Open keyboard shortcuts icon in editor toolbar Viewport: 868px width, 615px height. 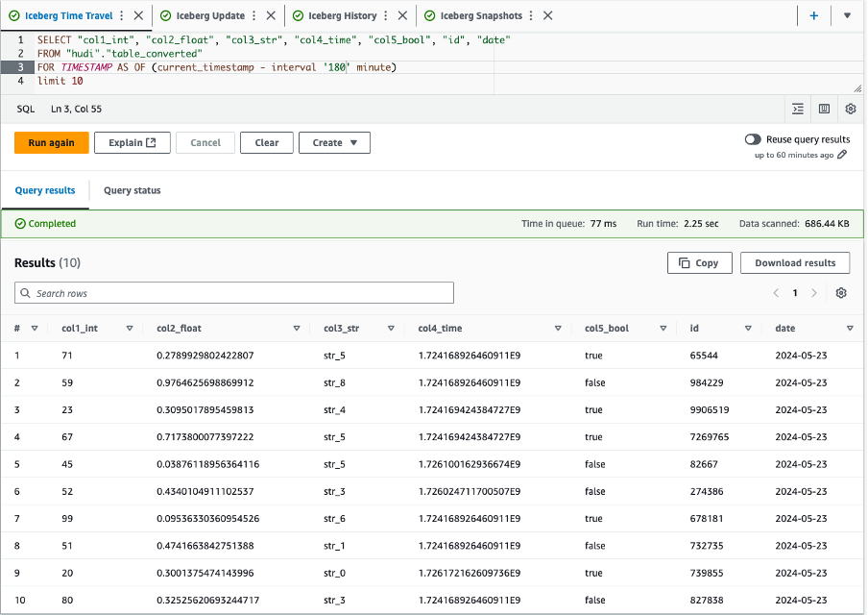(x=824, y=110)
